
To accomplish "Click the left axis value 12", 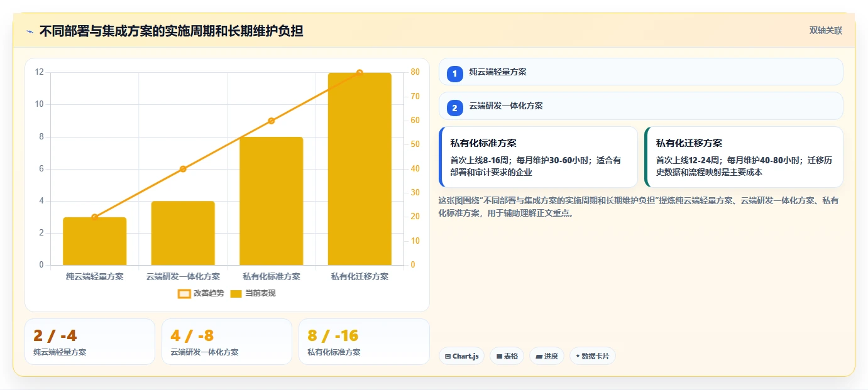I will (40, 72).
